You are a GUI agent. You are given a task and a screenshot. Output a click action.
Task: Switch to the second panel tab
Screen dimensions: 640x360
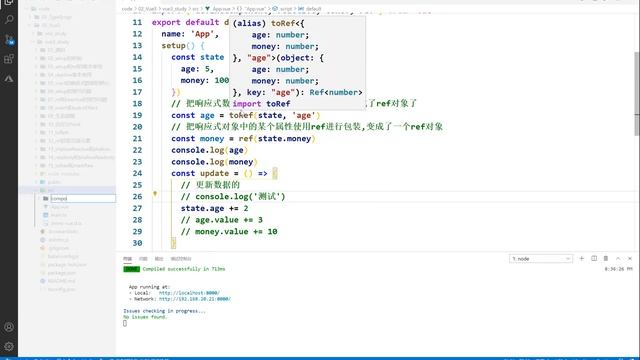pos(143,259)
